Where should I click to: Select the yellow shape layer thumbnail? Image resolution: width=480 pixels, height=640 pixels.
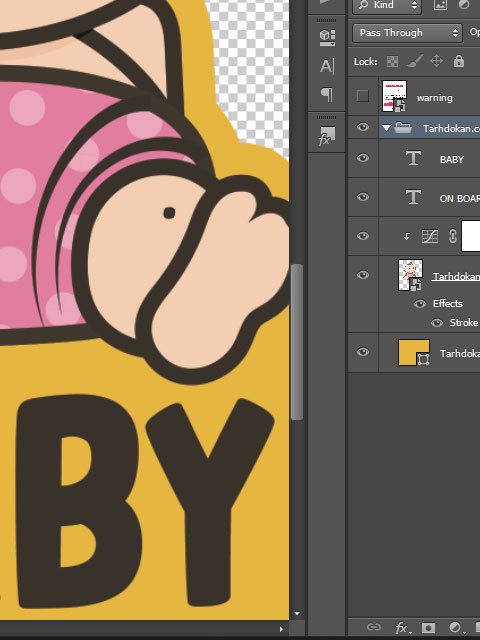pyautogui.click(x=413, y=352)
